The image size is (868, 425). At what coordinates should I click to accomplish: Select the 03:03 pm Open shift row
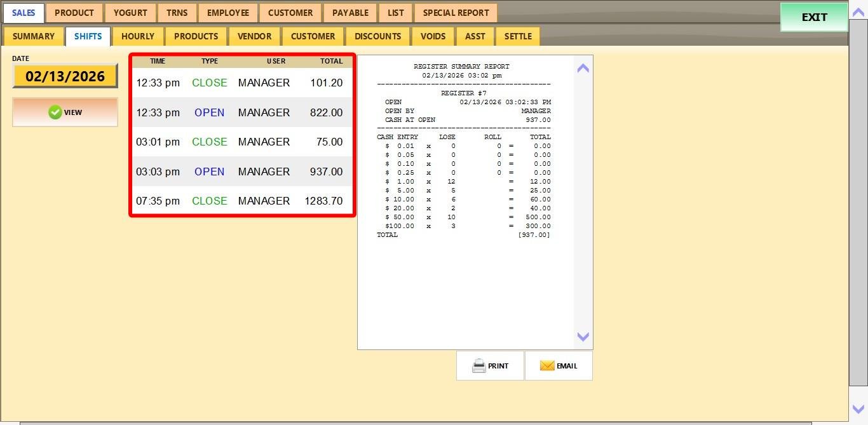click(x=241, y=172)
